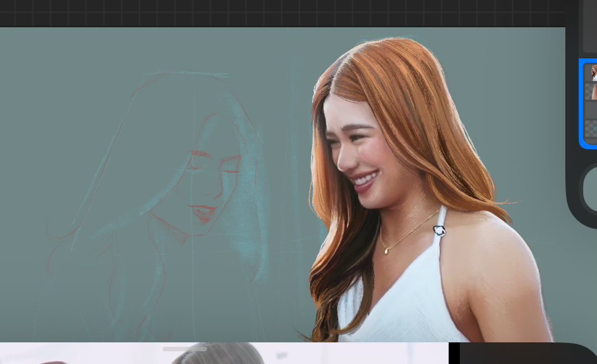This screenshot has height=364, width=597.
Task: Select the teal sketch layer thumbnail
Action: pyautogui.click(x=591, y=129)
